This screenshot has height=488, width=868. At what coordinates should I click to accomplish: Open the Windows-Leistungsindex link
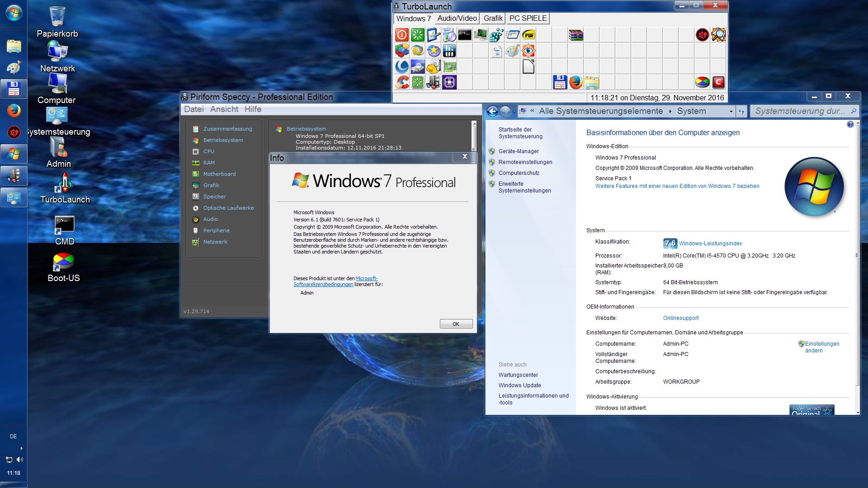tap(710, 244)
